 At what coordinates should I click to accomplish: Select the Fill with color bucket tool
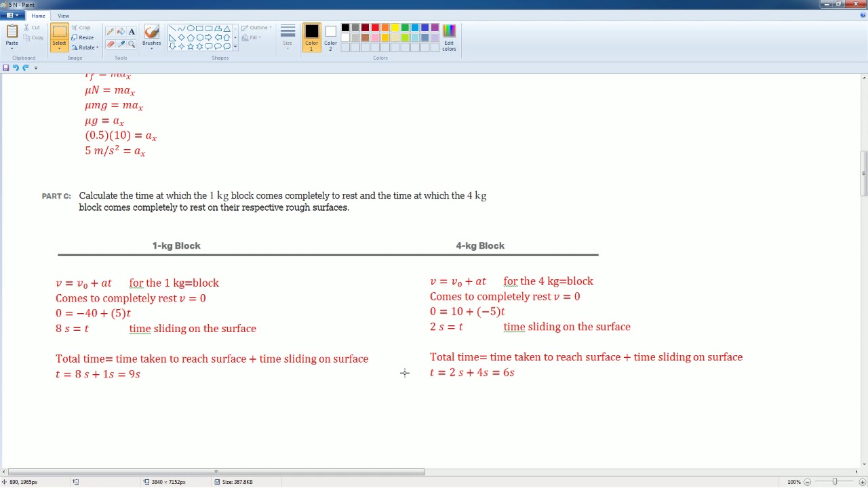121,31
